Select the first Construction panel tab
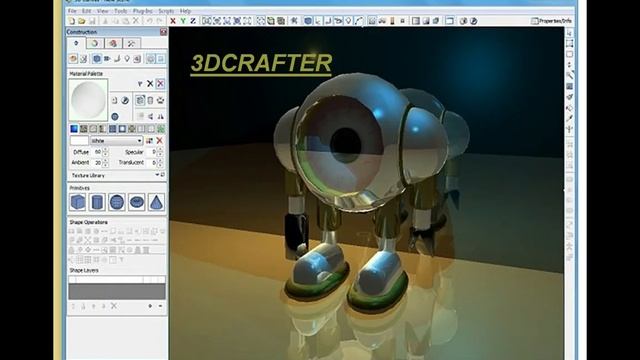Image resolution: width=640 pixels, height=360 pixels. pos(76,43)
